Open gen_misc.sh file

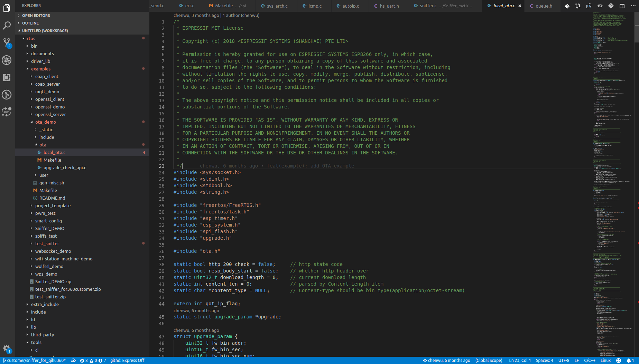click(x=82, y=183)
